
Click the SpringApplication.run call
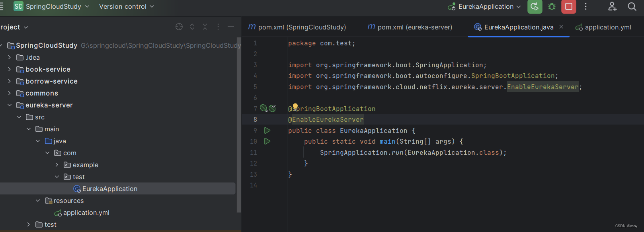click(x=413, y=152)
